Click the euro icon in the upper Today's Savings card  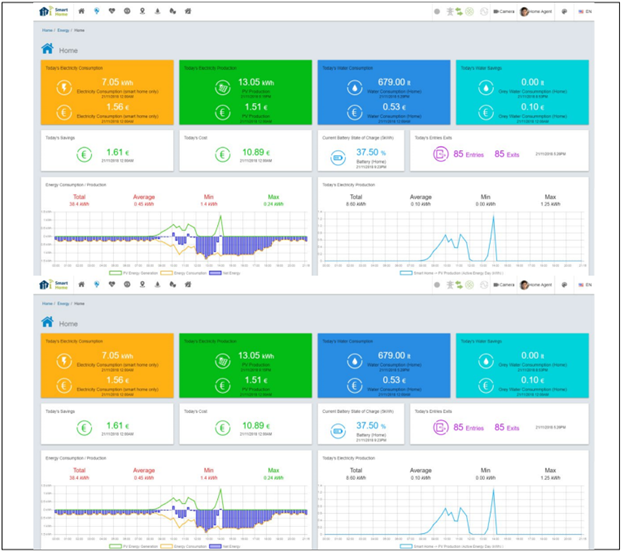[x=56, y=155]
